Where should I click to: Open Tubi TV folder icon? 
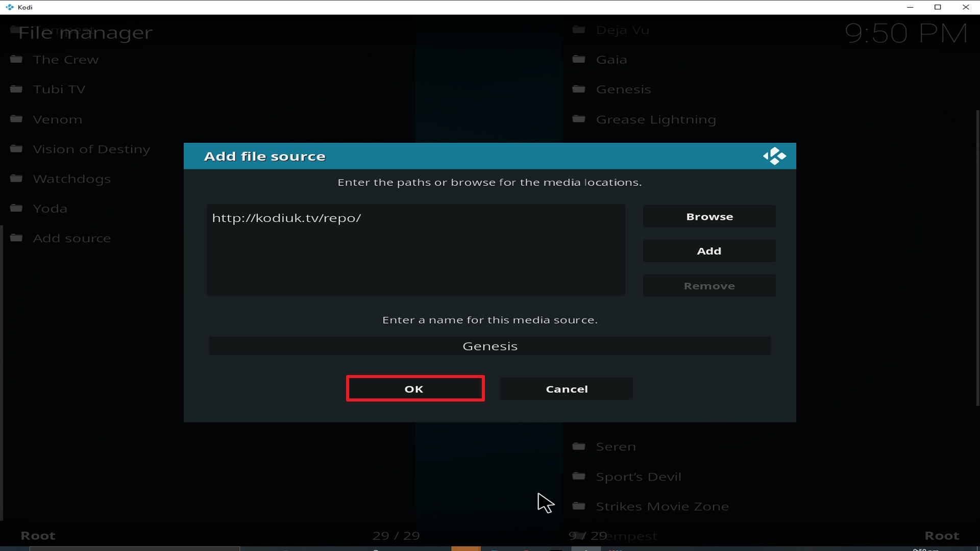[x=16, y=89]
